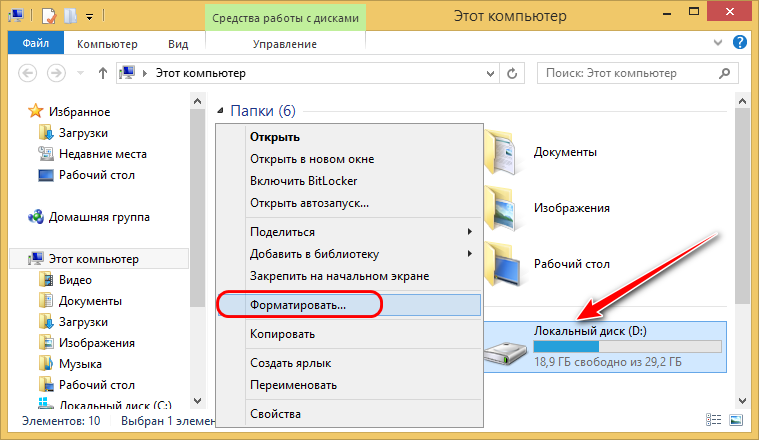
Task: Refresh the Этот компьютер view
Action: tap(512, 74)
